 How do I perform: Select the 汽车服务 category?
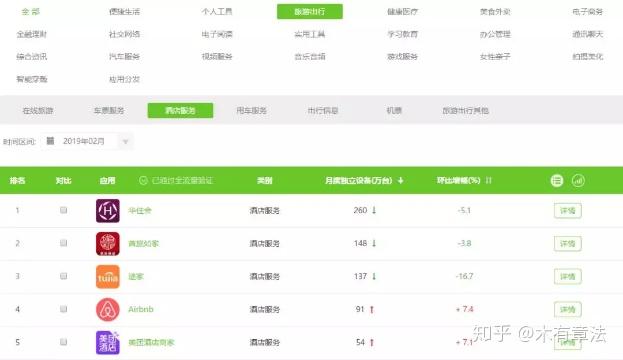[x=124, y=56]
